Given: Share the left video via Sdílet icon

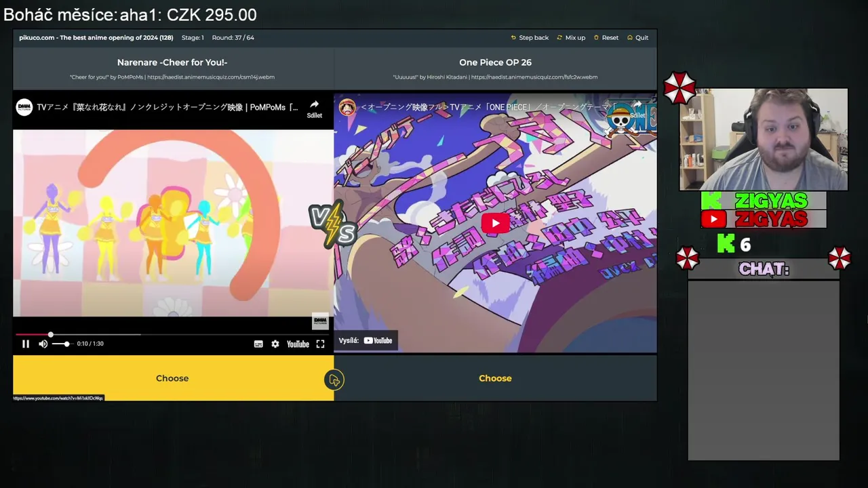Looking at the screenshot, I should 314,108.
